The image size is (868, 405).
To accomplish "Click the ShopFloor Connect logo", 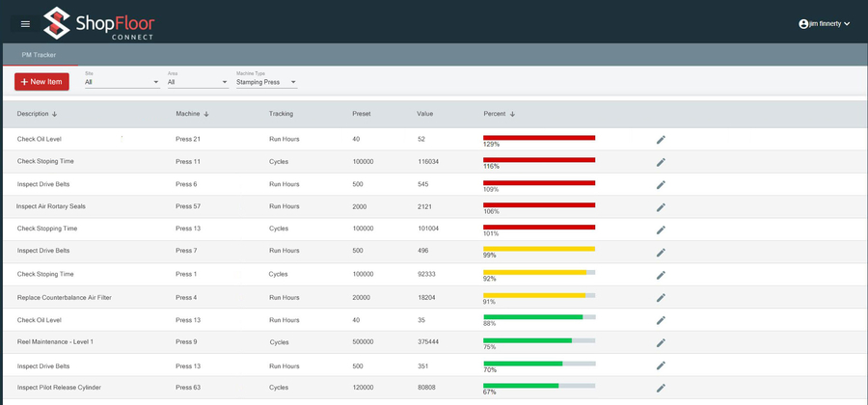I will [98, 23].
